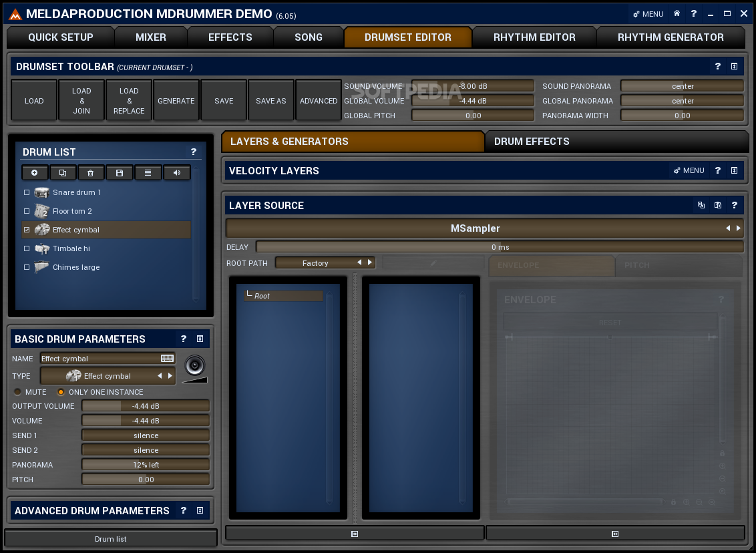The height and width of the screenshot is (553, 756).
Task: Open Advanced Drum Parameters help icon
Action: point(184,510)
